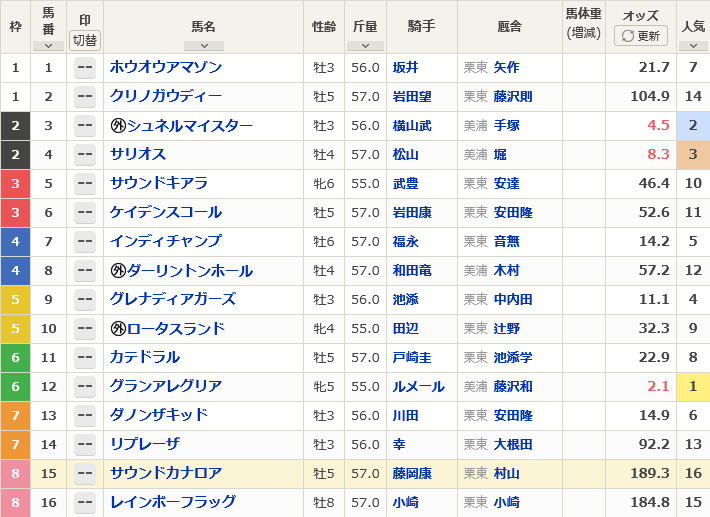Toggle the mark selector for グランアレグリア
Viewport: 710px width, 517px height.
(x=85, y=387)
